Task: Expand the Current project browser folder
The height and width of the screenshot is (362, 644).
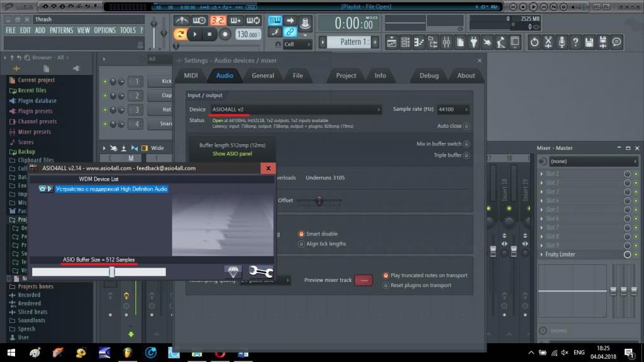Action: [x=36, y=80]
